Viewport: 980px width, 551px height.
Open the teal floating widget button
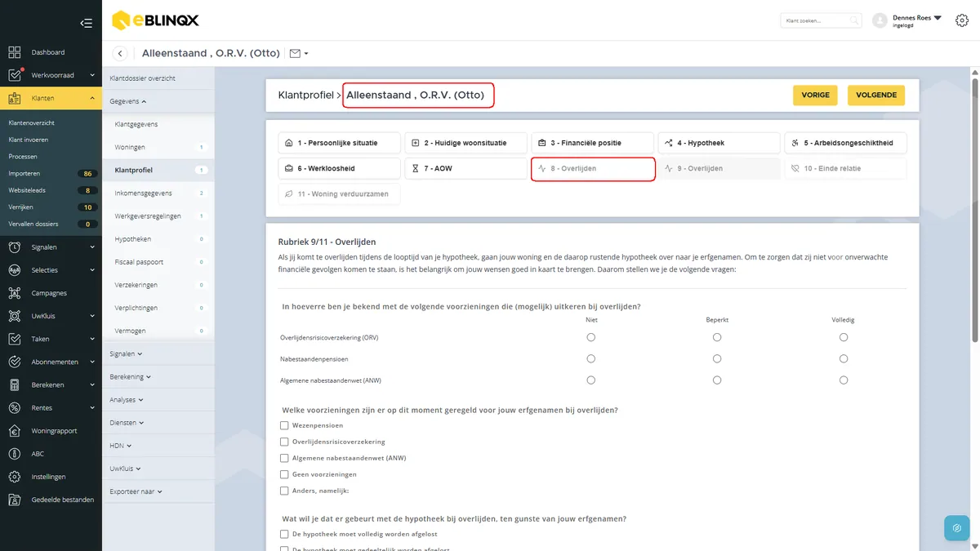pos(956,527)
